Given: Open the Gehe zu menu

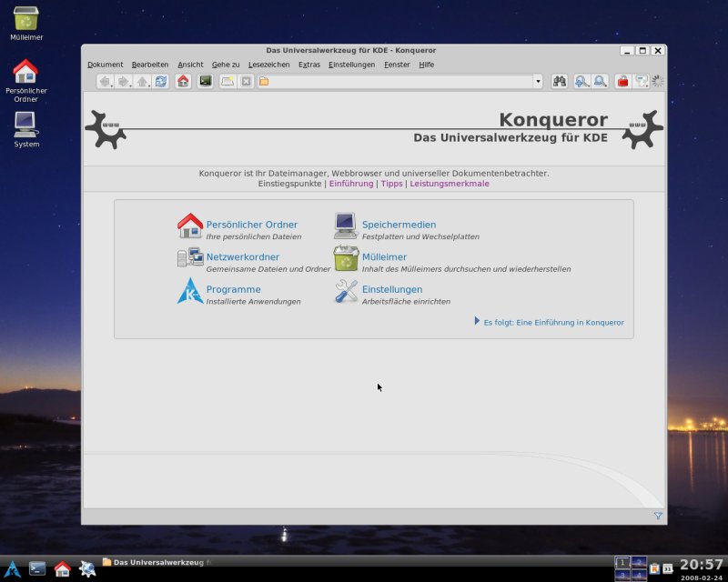Looking at the screenshot, I should pos(226,65).
